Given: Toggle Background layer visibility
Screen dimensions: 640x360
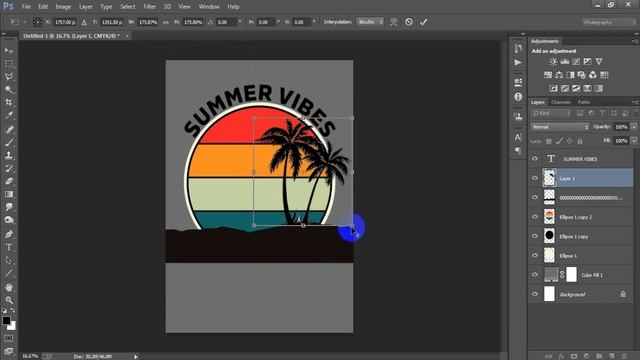Looking at the screenshot, I should pyautogui.click(x=535, y=294).
